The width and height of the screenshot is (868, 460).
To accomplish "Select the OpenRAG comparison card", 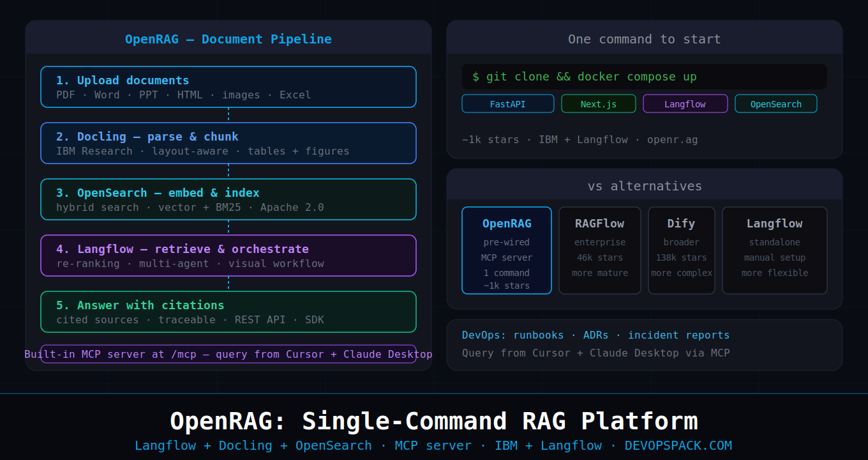I will point(507,250).
